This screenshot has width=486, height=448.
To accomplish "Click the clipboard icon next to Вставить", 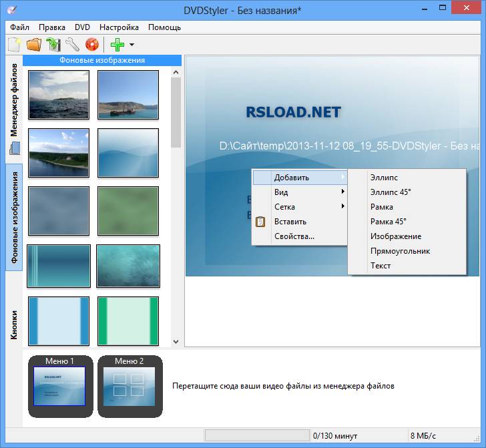I will pyautogui.click(x=260, y=222).
